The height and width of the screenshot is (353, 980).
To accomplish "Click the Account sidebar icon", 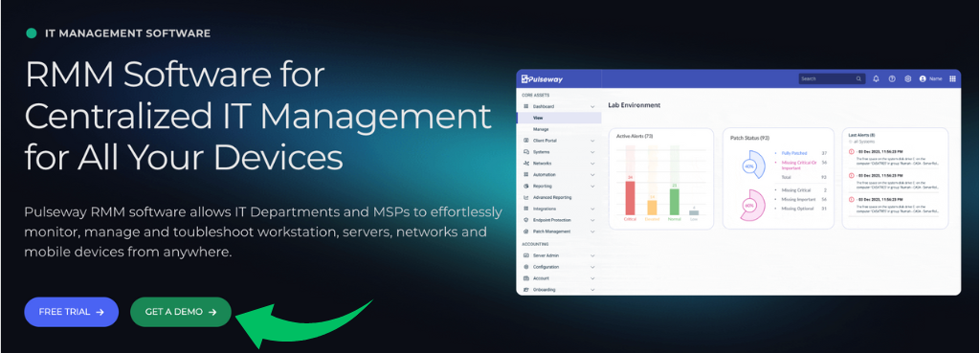I will click(526, 278).
